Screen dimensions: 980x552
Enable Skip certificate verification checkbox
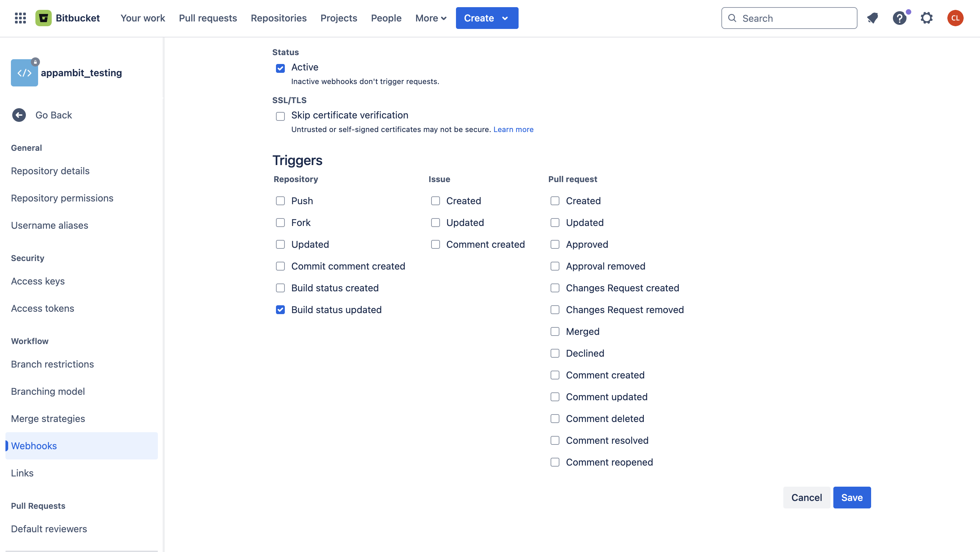(x=280, y=116)
